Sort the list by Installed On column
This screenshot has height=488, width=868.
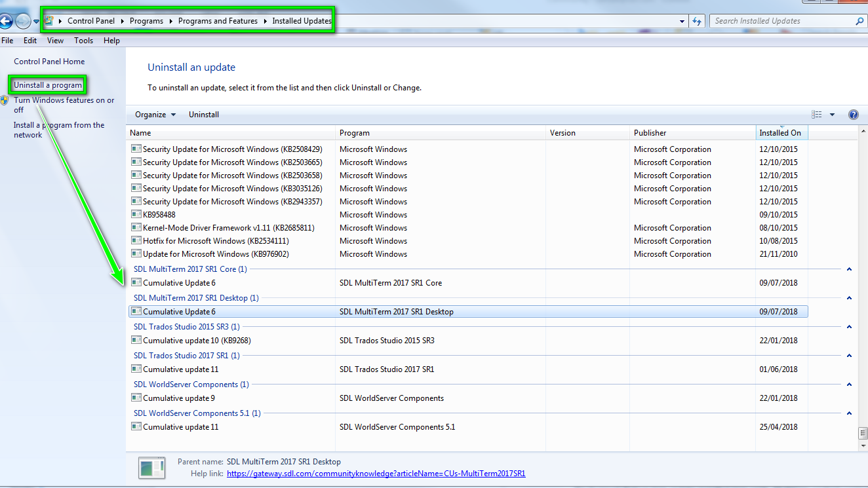780,133
